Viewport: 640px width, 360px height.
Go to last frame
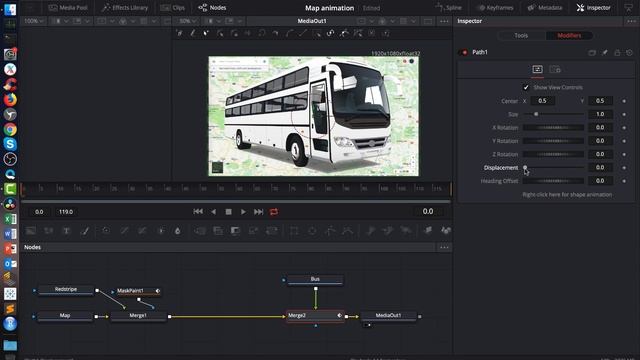point(258,211)
